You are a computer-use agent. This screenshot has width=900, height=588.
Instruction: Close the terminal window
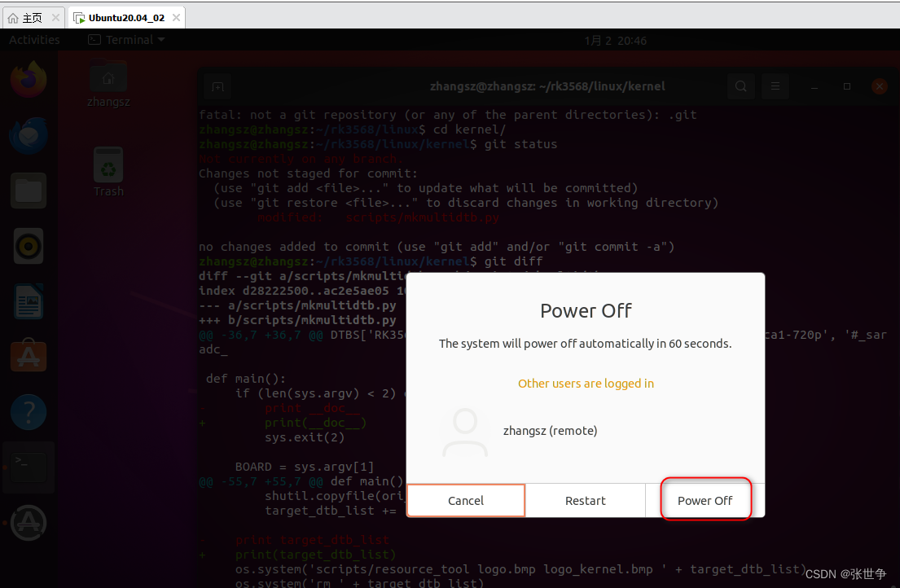tap(880, 86)
